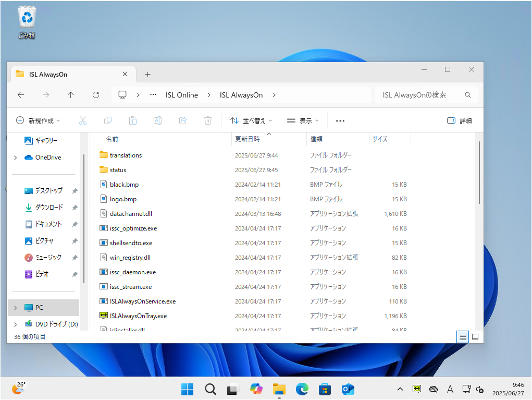532x400 pixels.
Task: Expand DVD ドライブ (D:) node
Action: point(15,324)
